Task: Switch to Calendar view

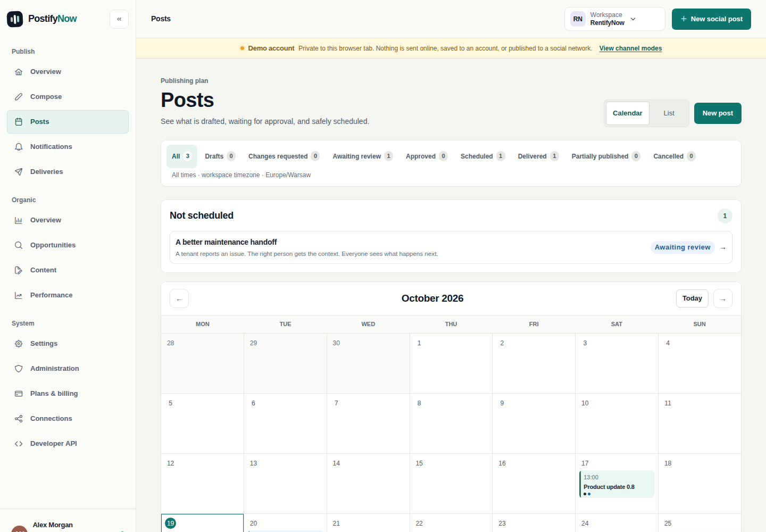Action: [628, 113]
